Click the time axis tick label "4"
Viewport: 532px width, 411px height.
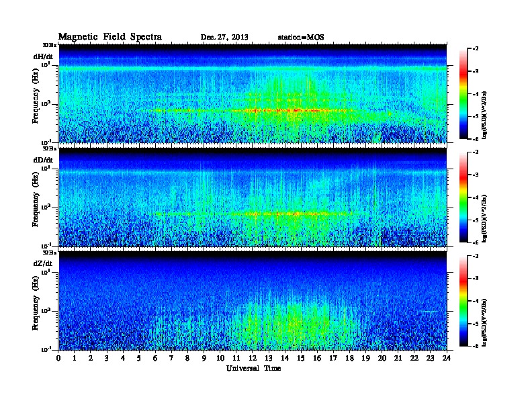pyautogui.click(x=123, y=358)
